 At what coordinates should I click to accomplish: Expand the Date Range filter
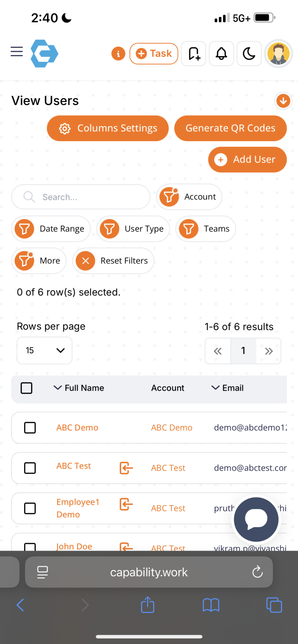pyautogui.click(x=51, y=229)
